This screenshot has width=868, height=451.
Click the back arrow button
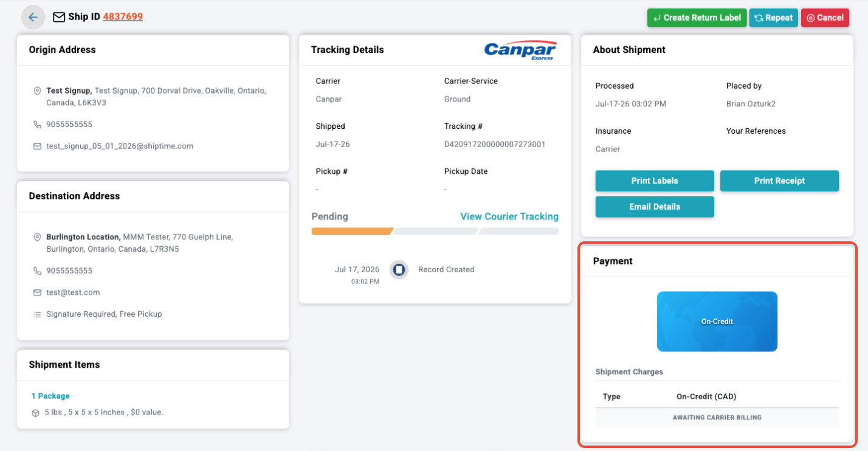[x=33, y=17]
